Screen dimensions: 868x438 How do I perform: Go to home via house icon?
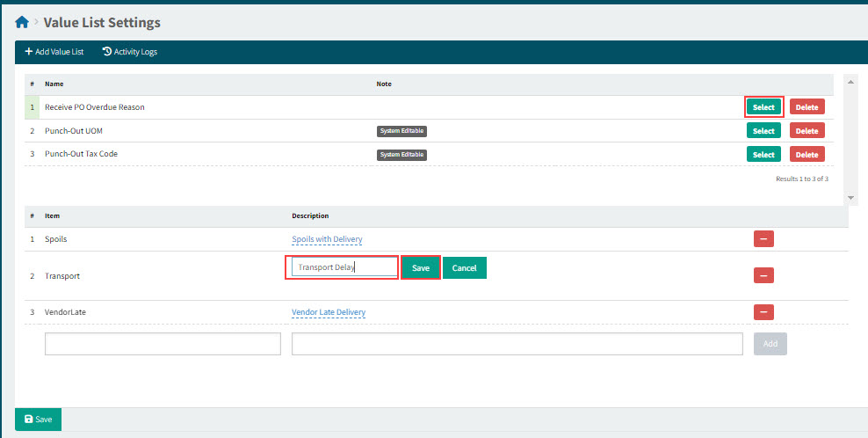click(22, 22)
